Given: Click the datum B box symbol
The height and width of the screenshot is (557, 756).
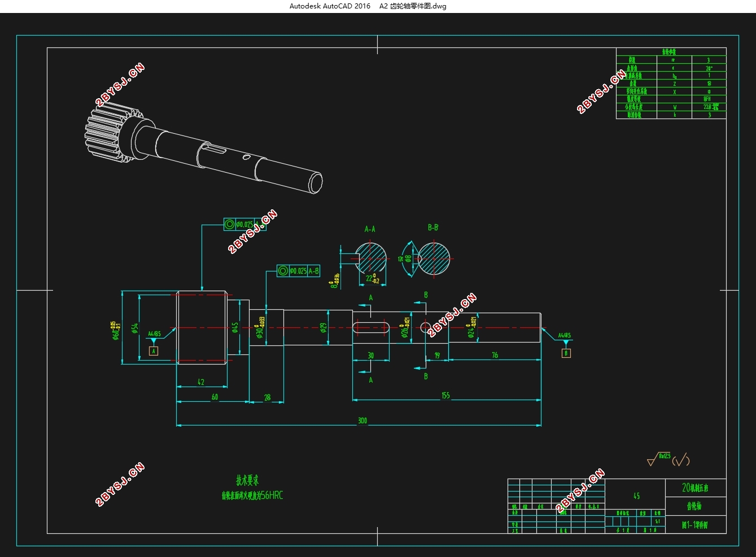Looking at the screenshot, I should point(566,353).
